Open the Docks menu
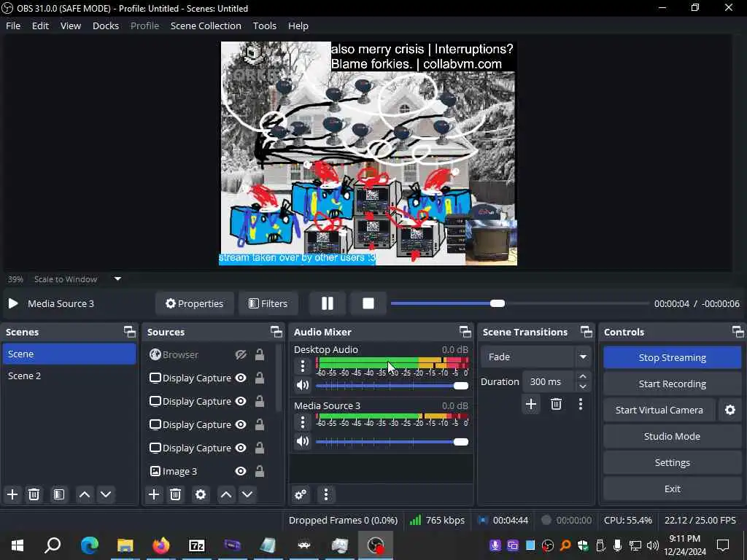Viewport: 747px width, 560px height. click(x=106, y=26)
